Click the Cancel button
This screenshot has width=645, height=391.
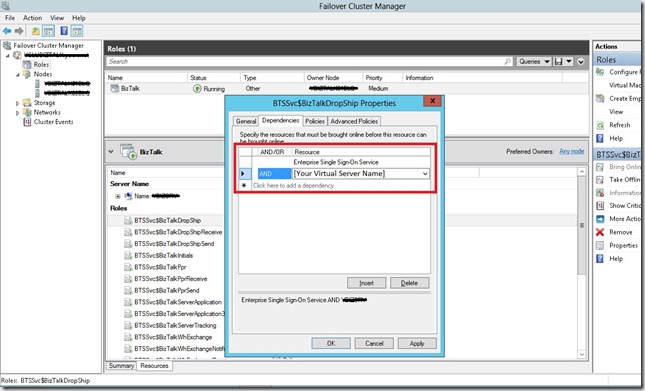374,343
